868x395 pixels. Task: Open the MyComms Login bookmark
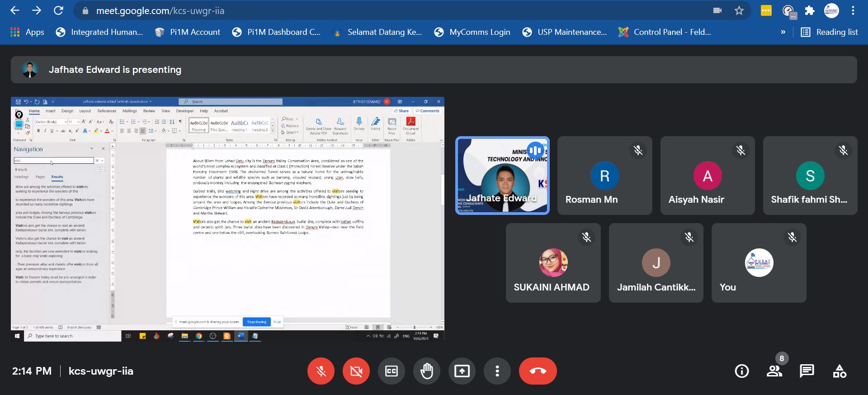[472, 32]
